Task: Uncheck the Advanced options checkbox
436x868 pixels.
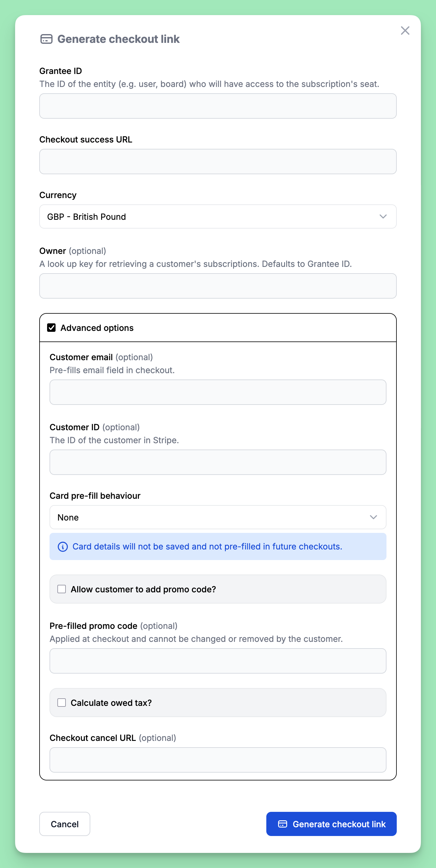Action: (x=52, y=327)
